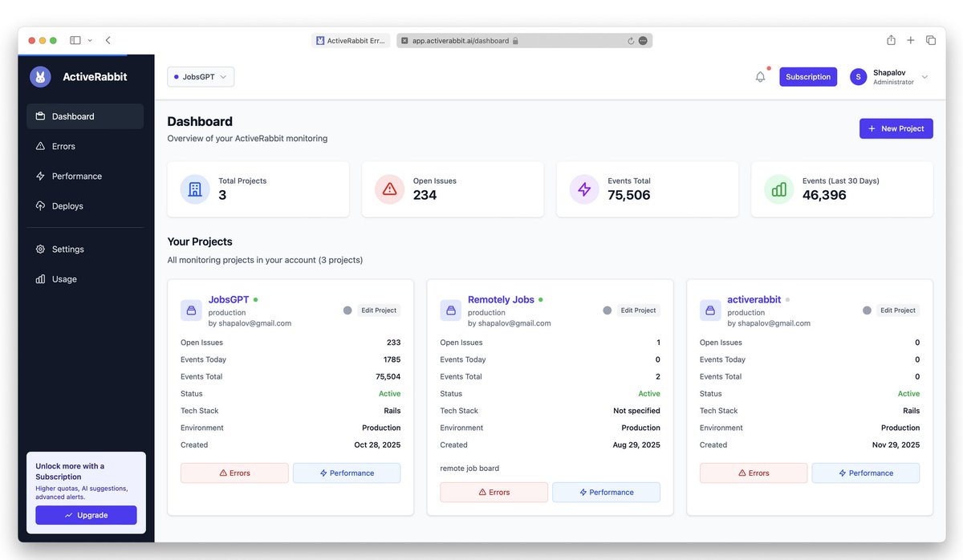963x560 pixels.
Task: Switch to the ActiveRabbit Err... browser tab
Action: pyautogui.click(x=351, y=41)
